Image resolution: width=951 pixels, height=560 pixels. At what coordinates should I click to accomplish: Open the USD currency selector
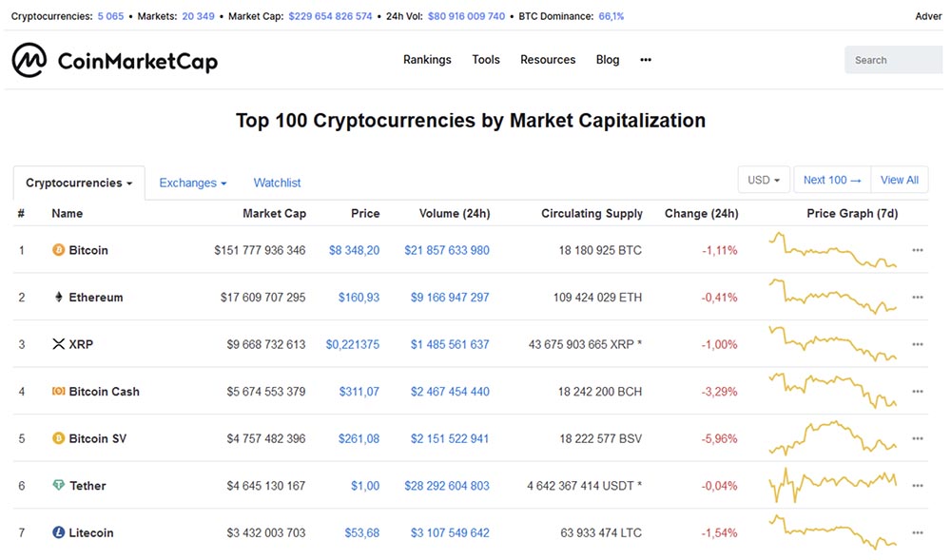[764, 180]
